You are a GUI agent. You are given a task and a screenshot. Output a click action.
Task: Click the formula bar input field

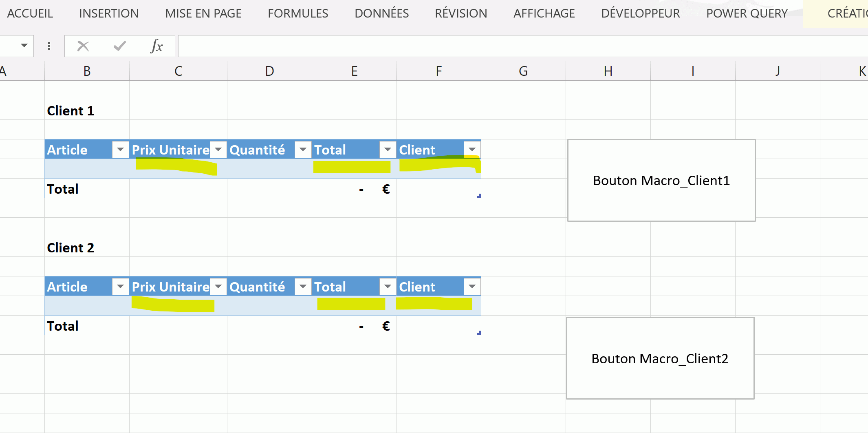[522, 46]
